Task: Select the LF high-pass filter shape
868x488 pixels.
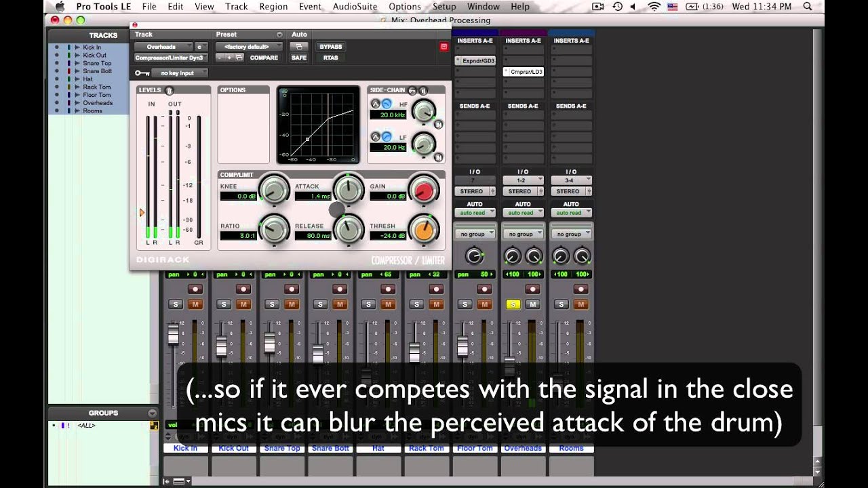Action: pos(387,137)
